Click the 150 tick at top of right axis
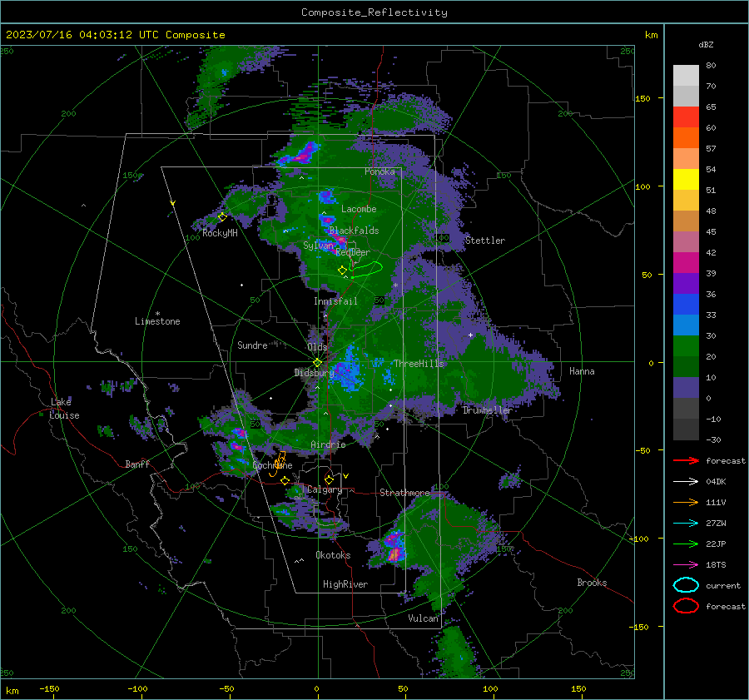 642,98
